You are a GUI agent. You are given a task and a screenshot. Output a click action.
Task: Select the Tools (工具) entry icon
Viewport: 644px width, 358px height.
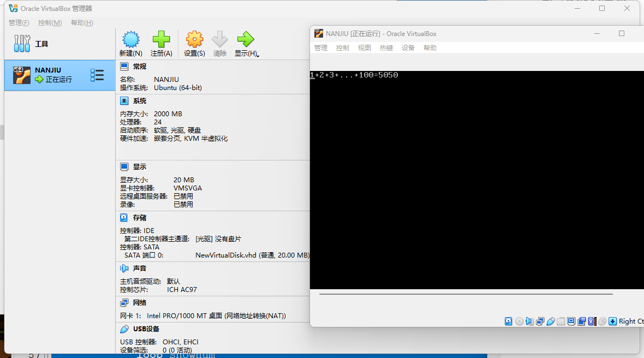coord(22,44)
